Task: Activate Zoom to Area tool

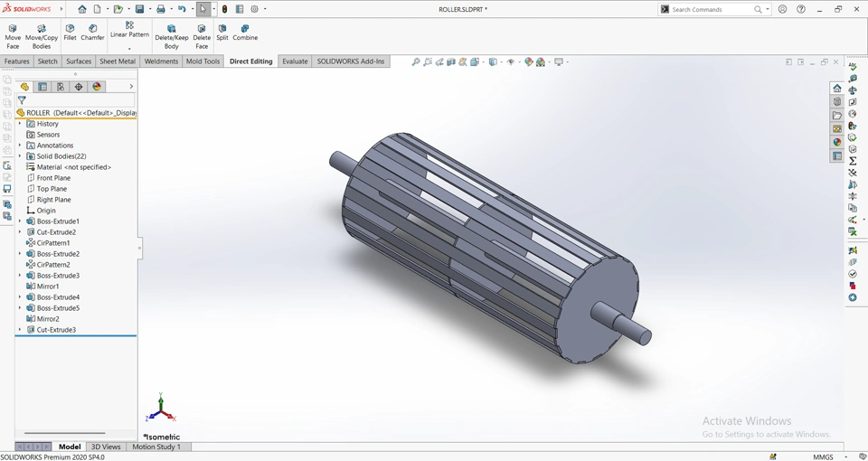Action: click(x=428, y=62)
